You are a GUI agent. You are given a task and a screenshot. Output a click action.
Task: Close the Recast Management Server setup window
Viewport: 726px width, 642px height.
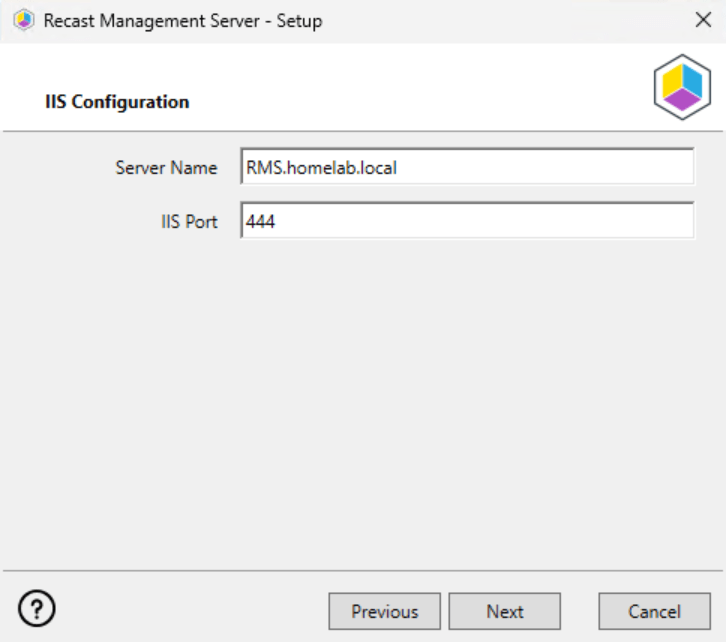point(703,20)
